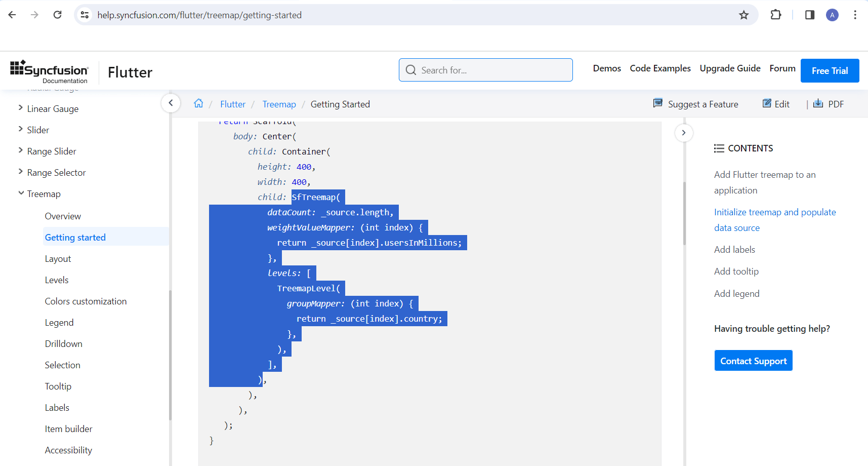Click the left sidebar scrollbar

tap(171, 355)
